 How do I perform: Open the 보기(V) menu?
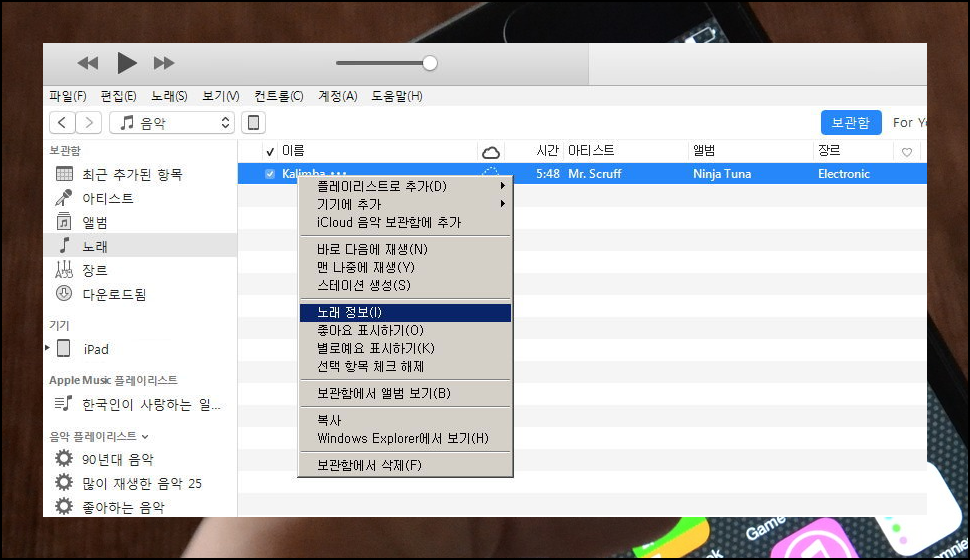click(x=220, y=96)
